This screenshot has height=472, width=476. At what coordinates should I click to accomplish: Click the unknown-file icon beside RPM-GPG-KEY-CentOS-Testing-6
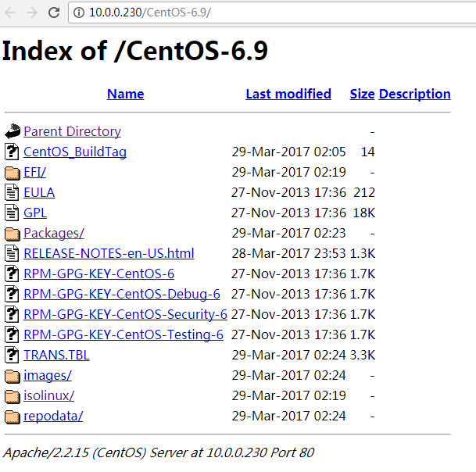pyautogui.click(x=13, y=334)
